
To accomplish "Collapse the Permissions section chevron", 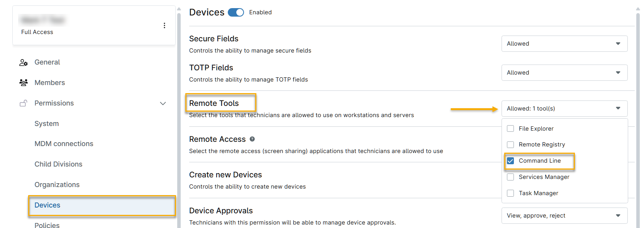I will 163,103.
